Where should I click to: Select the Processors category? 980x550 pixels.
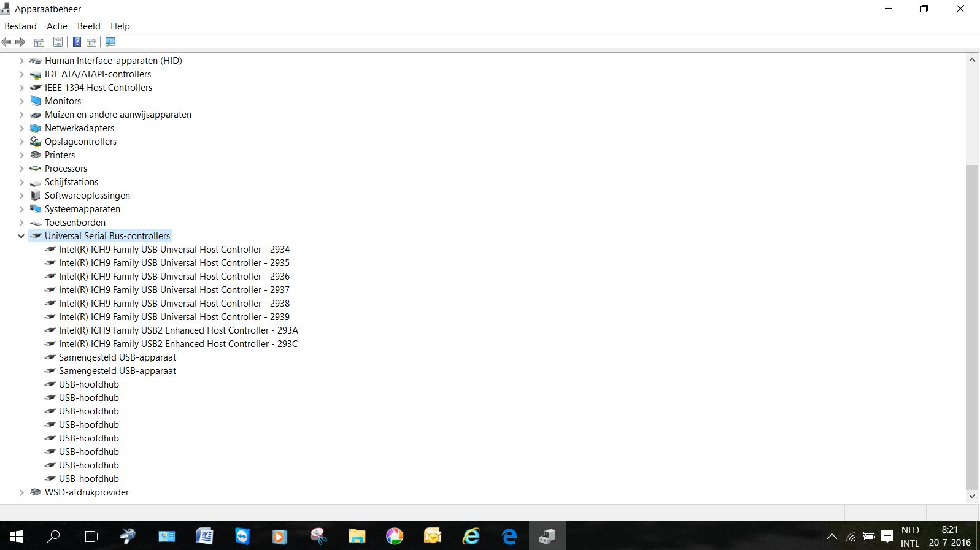[66, 169]
